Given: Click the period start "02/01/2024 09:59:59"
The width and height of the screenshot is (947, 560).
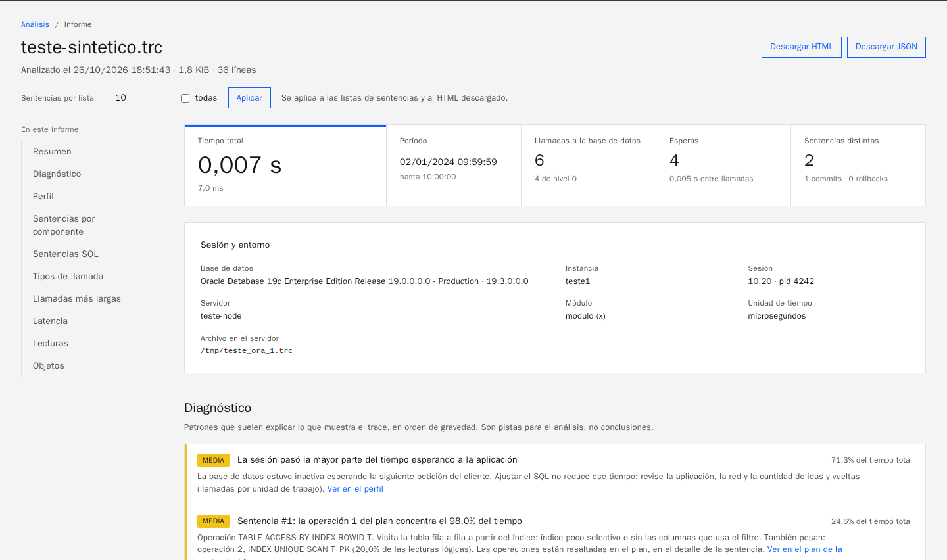Looking at the screenshot, I should pos(449,162).
